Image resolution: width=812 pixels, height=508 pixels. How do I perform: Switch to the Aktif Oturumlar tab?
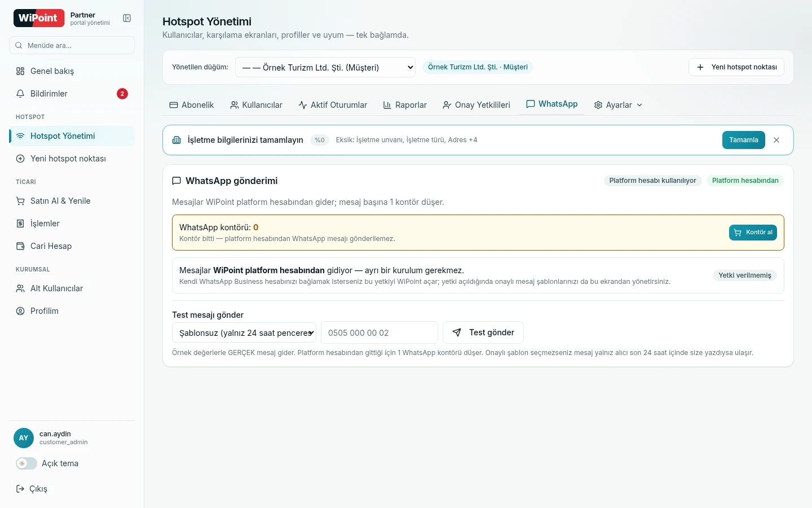click(333, 105)
